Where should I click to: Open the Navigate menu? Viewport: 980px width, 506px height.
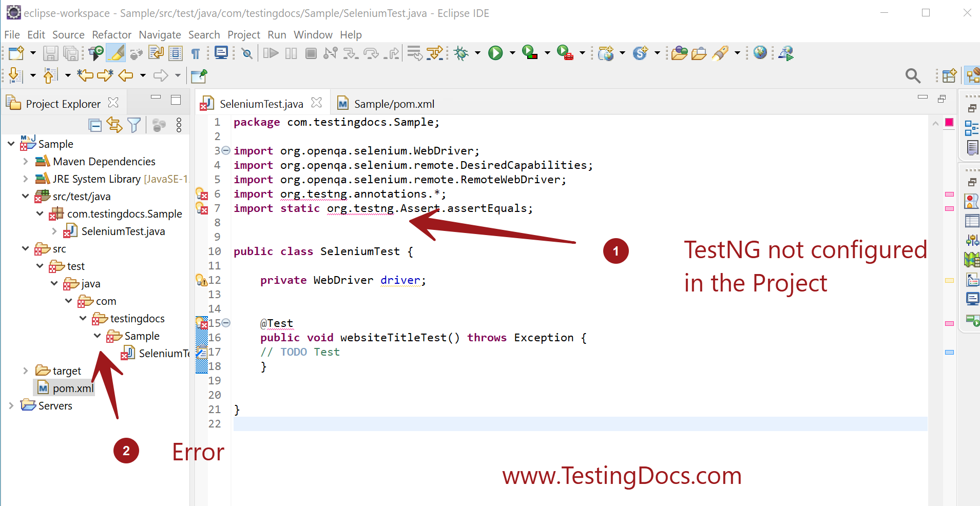160,34
